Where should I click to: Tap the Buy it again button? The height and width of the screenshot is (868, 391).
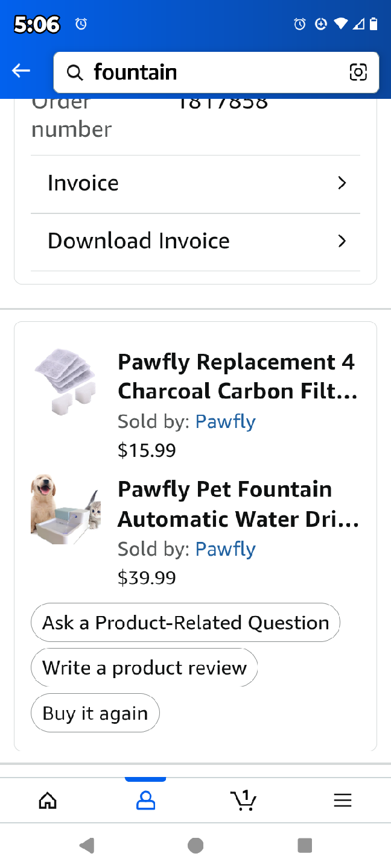(95, 712)
